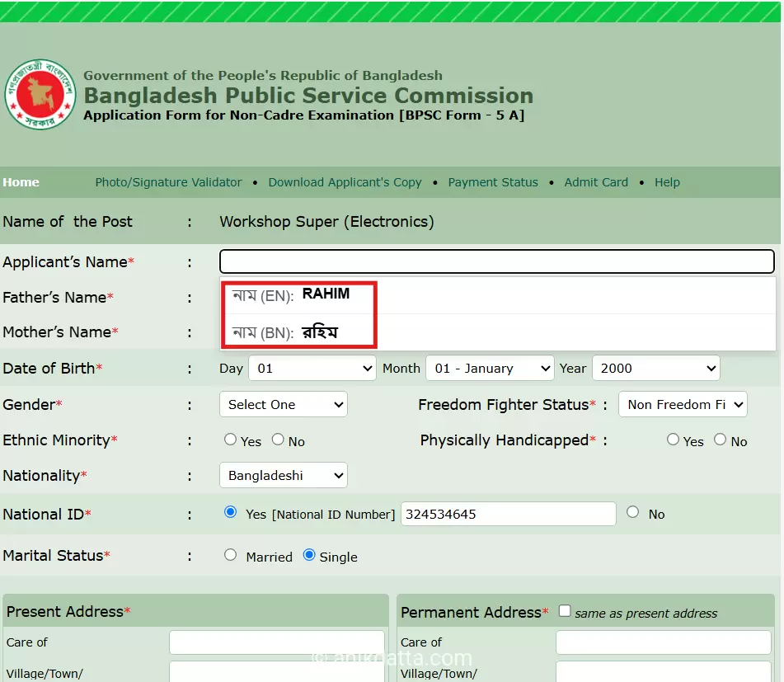
Task: Select No for Physically Handicapped
Action: (x=720, y=440)
